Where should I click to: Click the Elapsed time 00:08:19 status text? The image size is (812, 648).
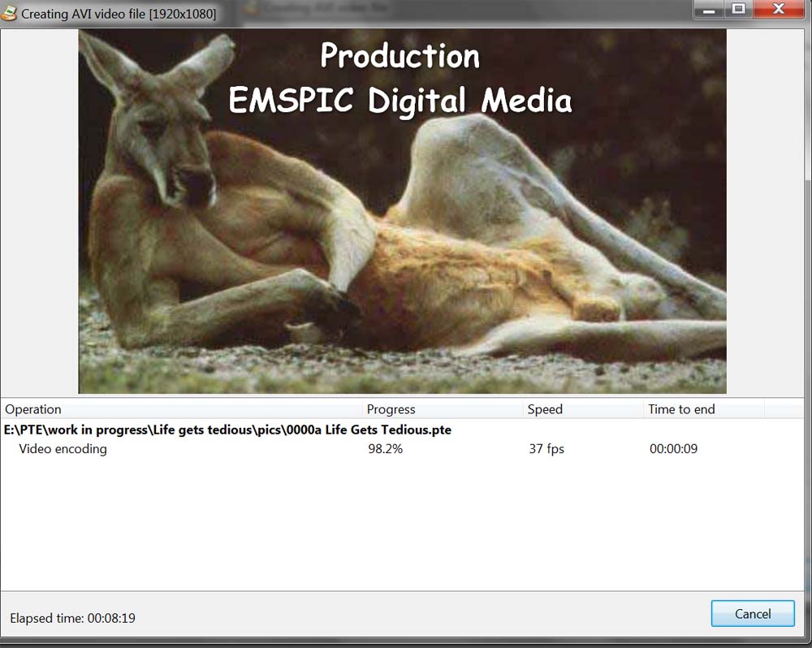coord(72,618)
